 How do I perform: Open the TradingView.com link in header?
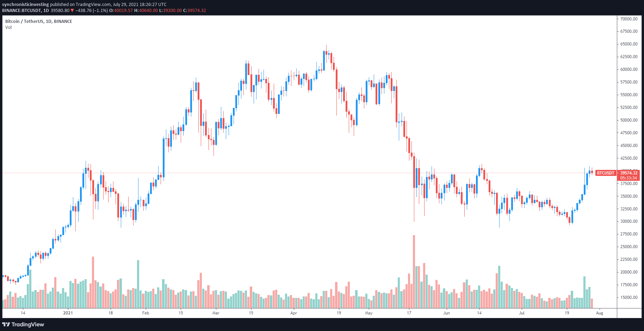(x=93, y=5)
